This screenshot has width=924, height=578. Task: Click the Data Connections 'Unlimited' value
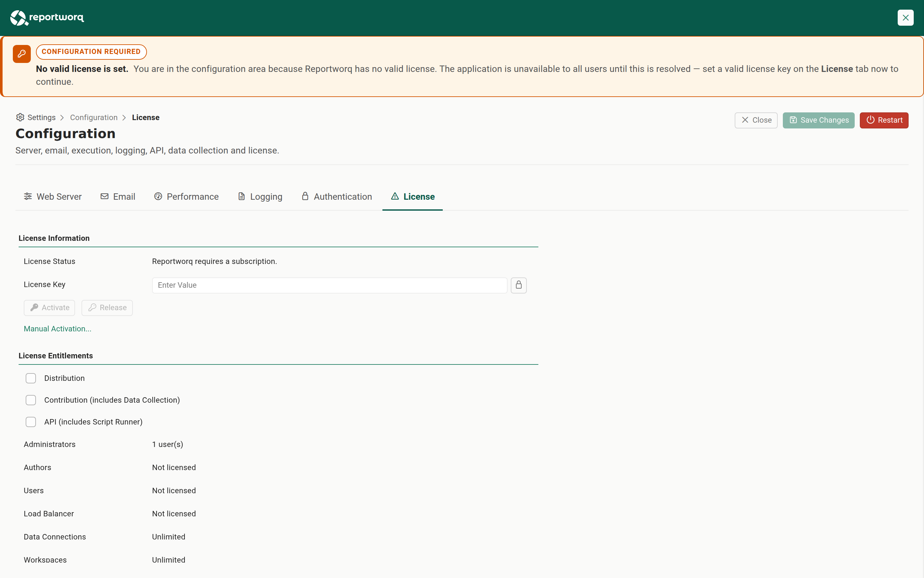point(169,537)
